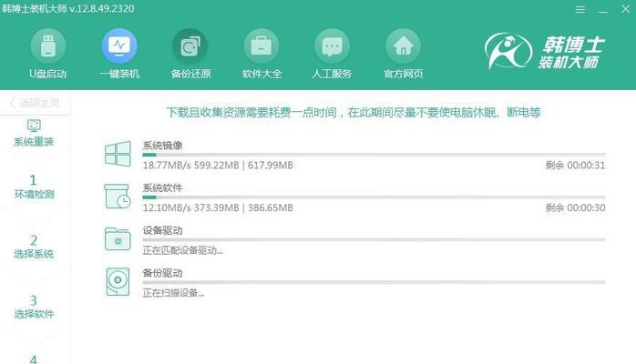
Task: Open the 官方网页 home page icon
Action: pyautogui.click(x=403, y=46)
